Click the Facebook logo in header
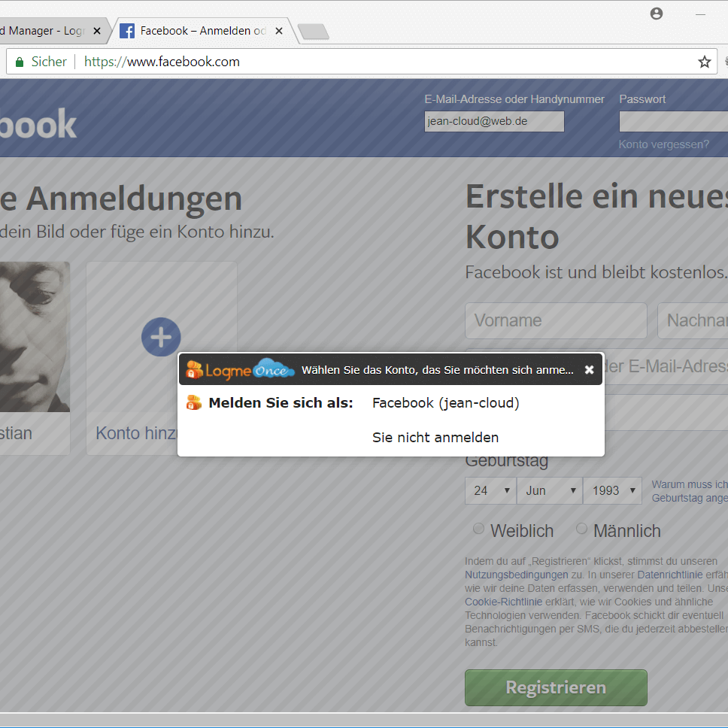Viewport: 728px width, 728px height. (x=38, y=124)
